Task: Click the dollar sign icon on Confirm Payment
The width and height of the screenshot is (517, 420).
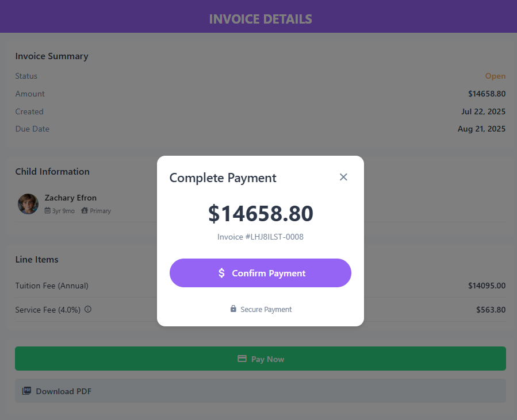Action: click(221, 273)
